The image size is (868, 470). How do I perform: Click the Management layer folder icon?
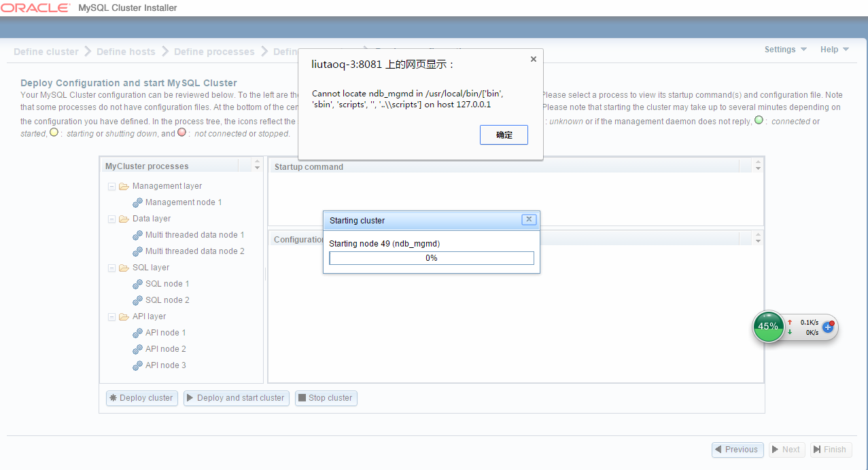[124, 186]
